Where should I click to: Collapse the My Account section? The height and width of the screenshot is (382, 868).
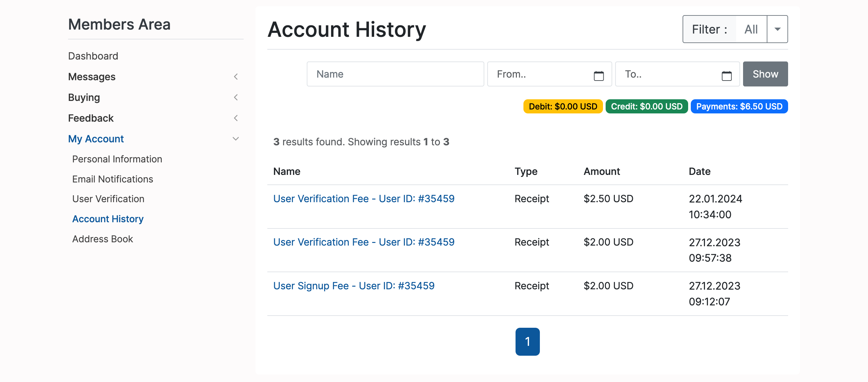pos(235,139)
